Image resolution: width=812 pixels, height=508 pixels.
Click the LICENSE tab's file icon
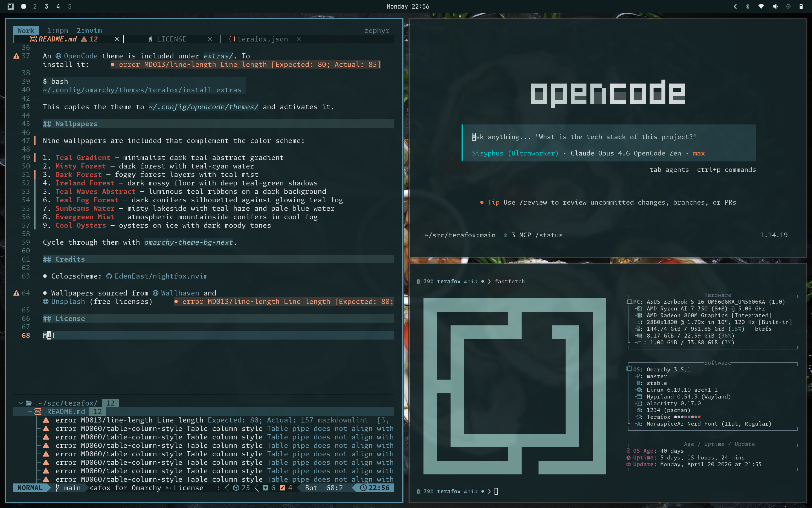coord(151,39)
